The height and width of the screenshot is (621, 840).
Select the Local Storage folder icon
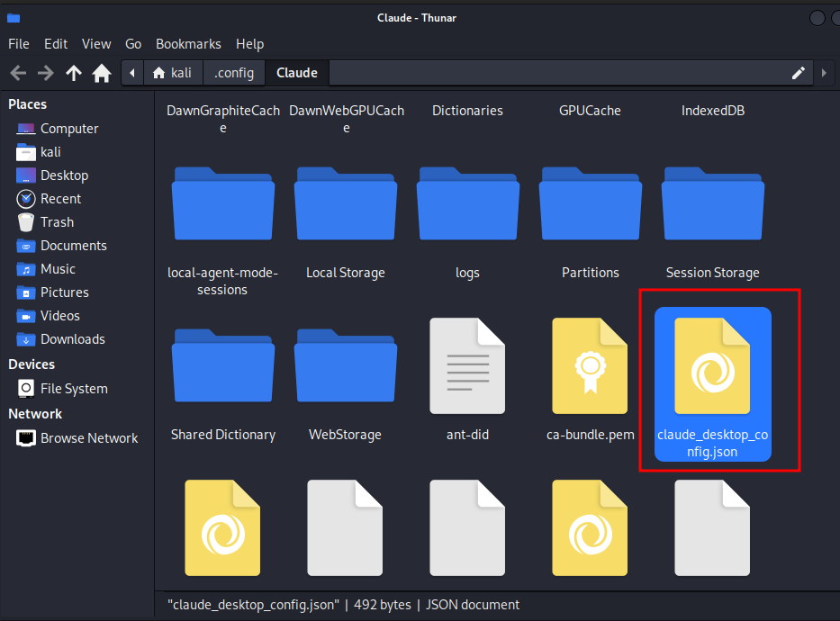(x=346, y=203)
